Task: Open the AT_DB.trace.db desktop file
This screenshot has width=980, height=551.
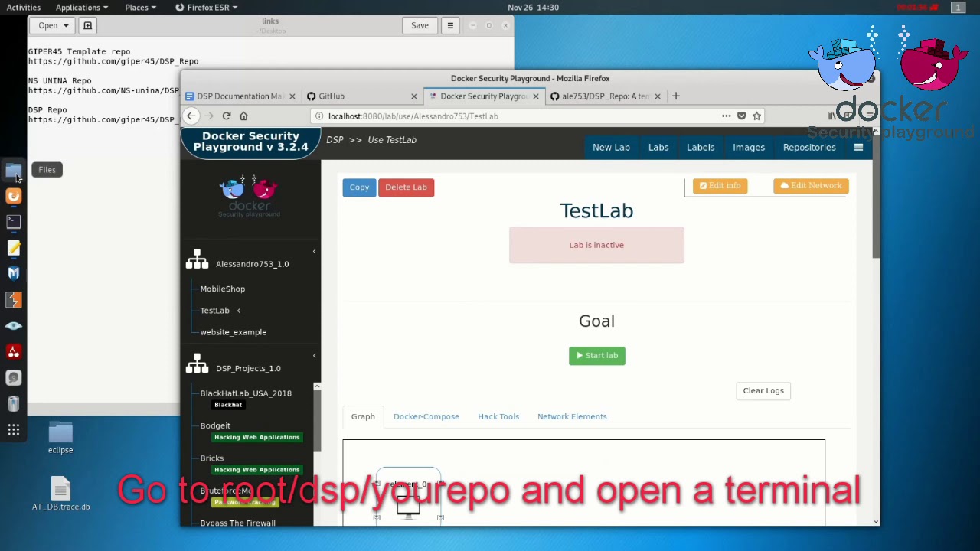Action: (60, 494)
